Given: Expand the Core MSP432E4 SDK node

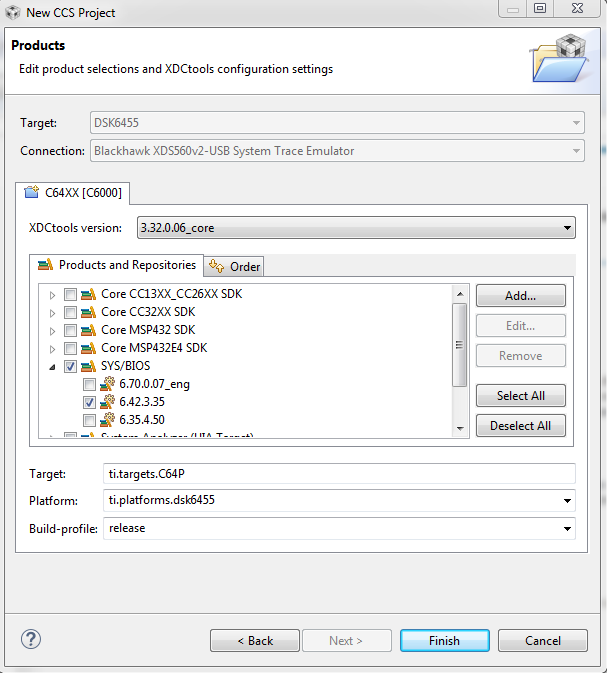Looking at the screenshot, I should coord(52,349).
